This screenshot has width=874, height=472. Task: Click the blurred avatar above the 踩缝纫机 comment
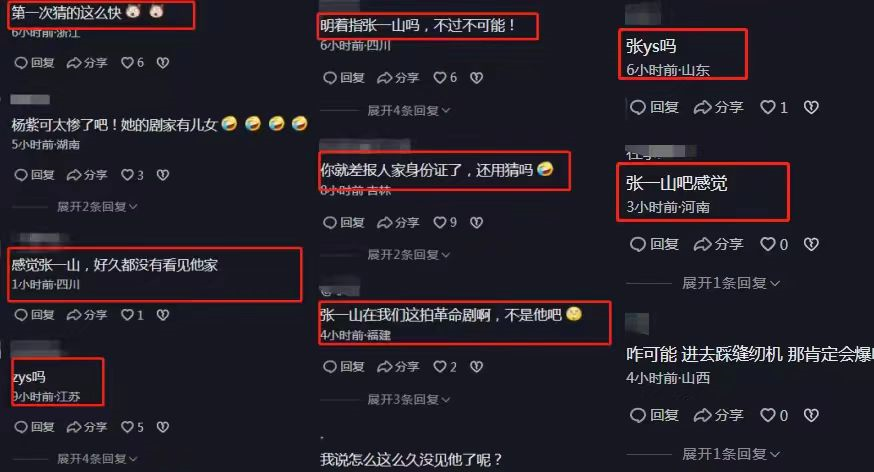tap(637, 324)
